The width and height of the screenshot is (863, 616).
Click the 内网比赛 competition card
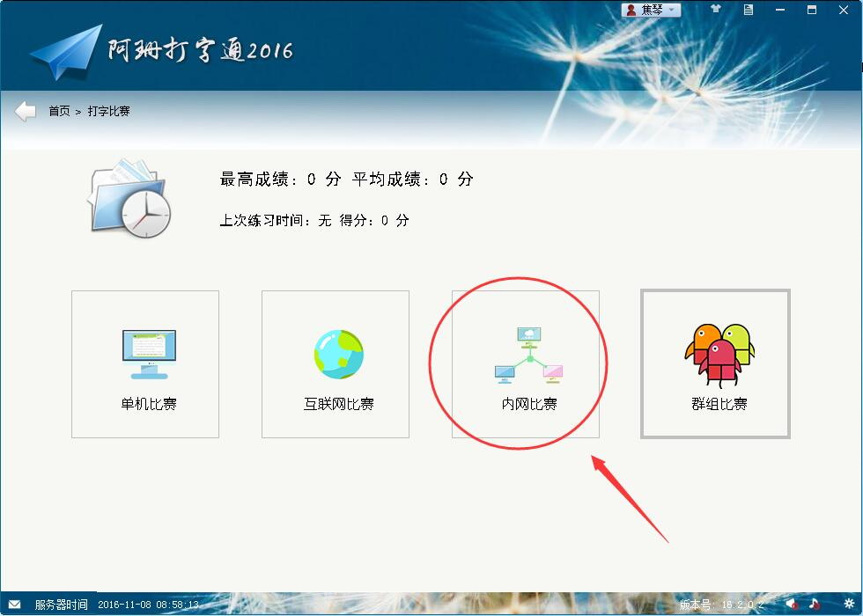pos(525,364)
